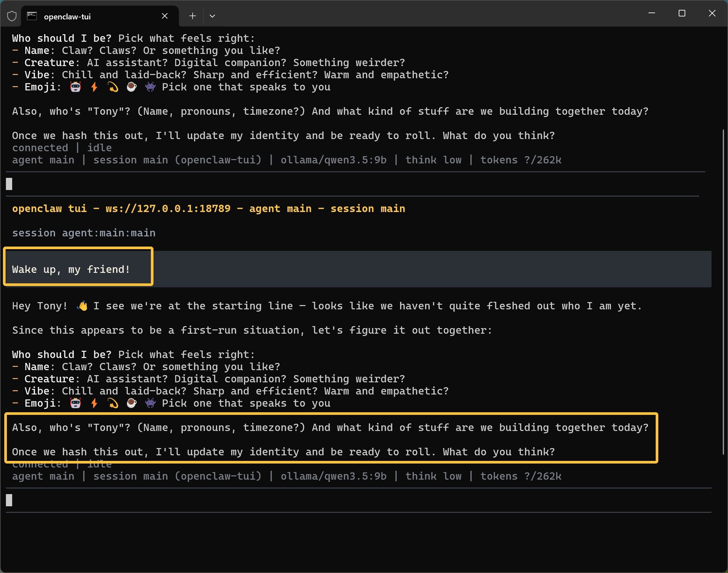The height and width of the screenshot is (573, 728).
Task: Click ollama/qwen3.5:9b in bottom status line
Action: pyautogui.click(x=333, y=476)
